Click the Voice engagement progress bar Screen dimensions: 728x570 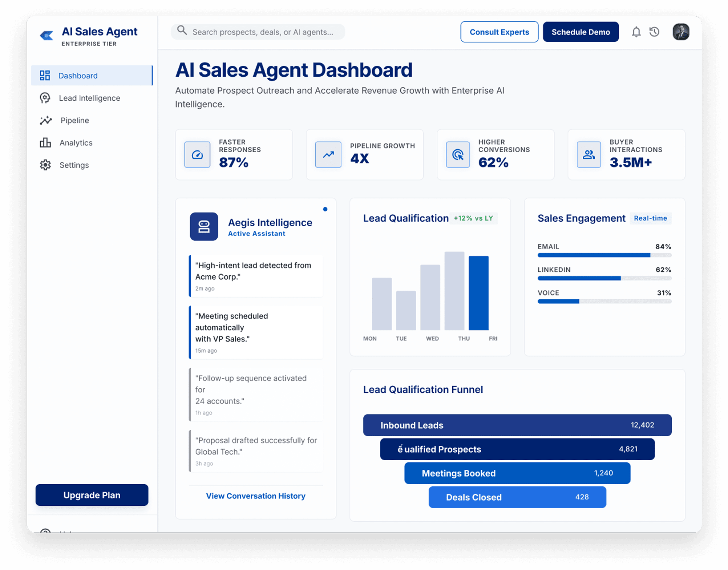click(604, 301)
